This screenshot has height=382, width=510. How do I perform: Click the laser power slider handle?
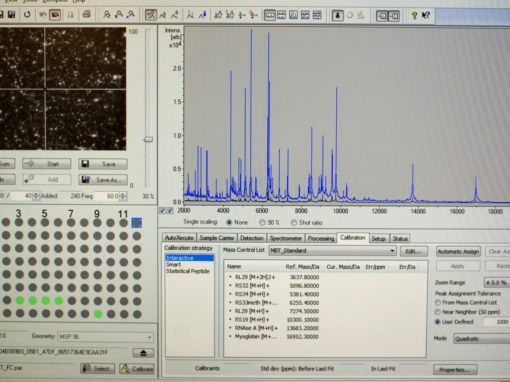click(x=148, y=139)
